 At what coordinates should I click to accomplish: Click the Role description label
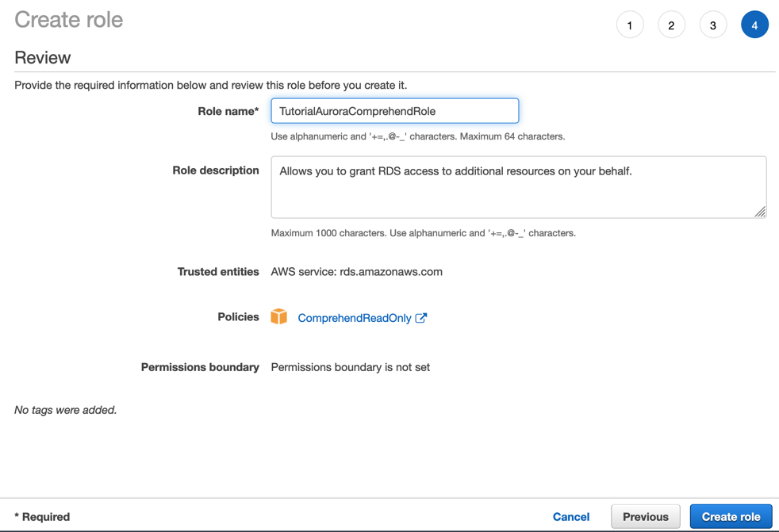tap(216, 170)
